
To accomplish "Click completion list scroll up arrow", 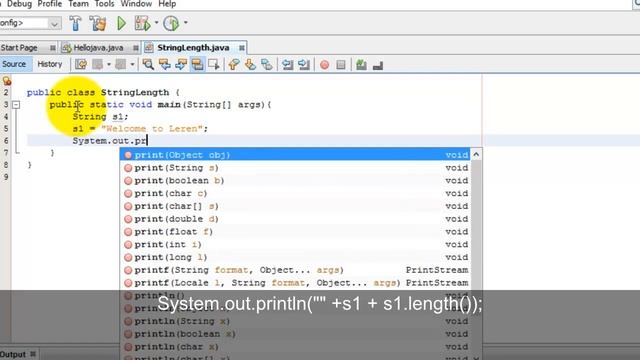I will coord(476,155).
